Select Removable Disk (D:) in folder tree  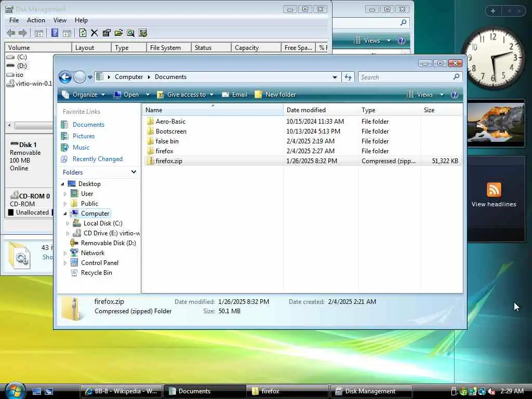[x=108, y=243]
